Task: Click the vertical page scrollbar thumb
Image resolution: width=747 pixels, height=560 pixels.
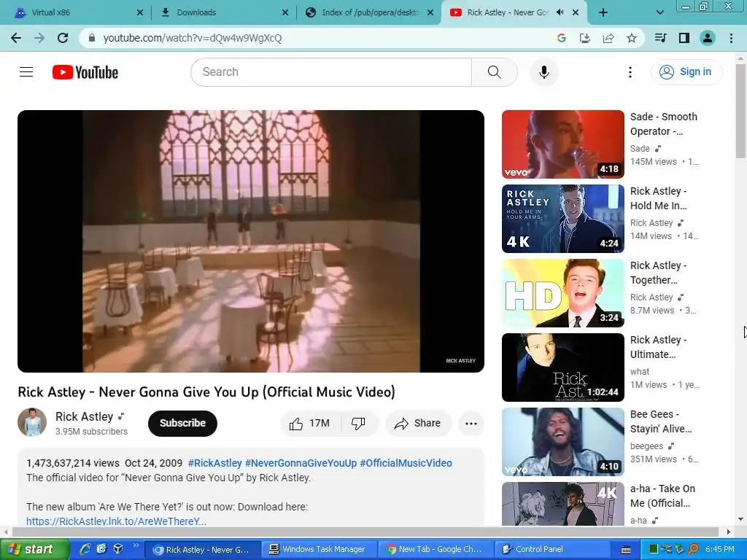Action: click(740, 111)
